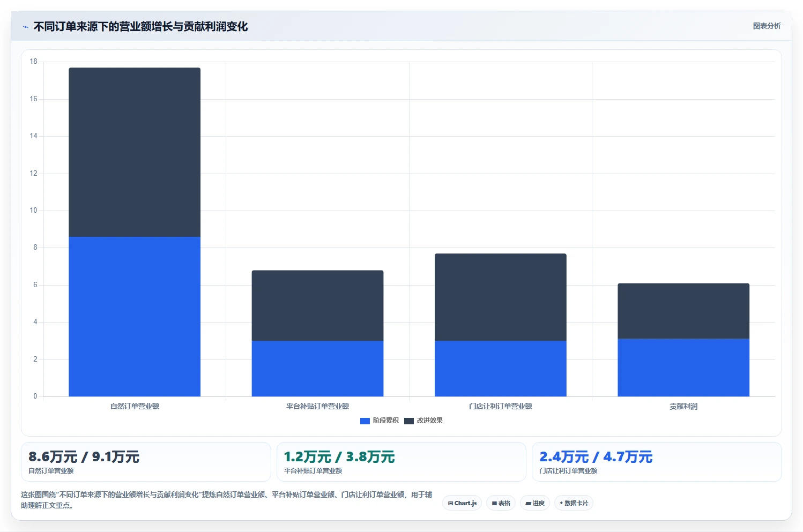The width and height of the screenshot is (803, 532).
Task: Click the 图表分析 label in header
Action: (767, 26)
